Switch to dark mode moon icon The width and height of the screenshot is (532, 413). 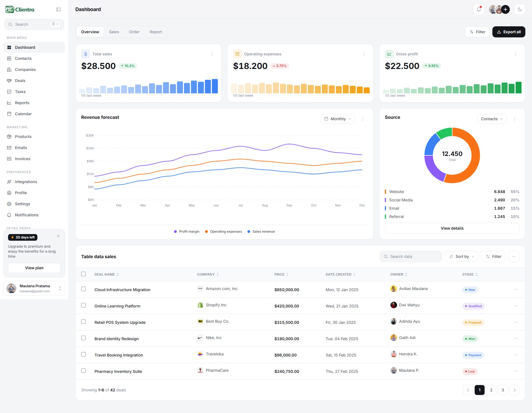(520, 9)
